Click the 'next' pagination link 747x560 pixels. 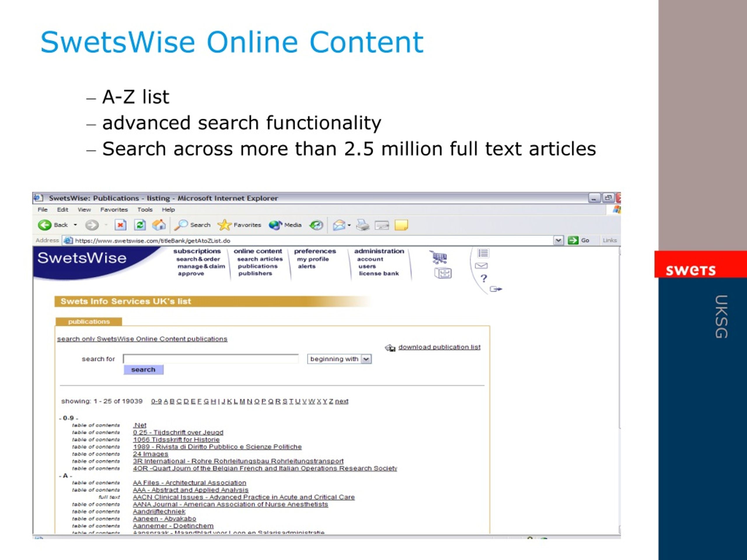(342, 401)
